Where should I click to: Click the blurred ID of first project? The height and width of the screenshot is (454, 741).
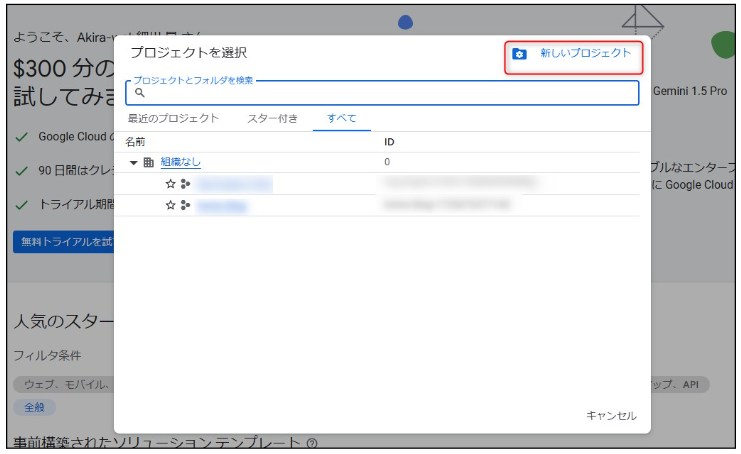[459, 182]
